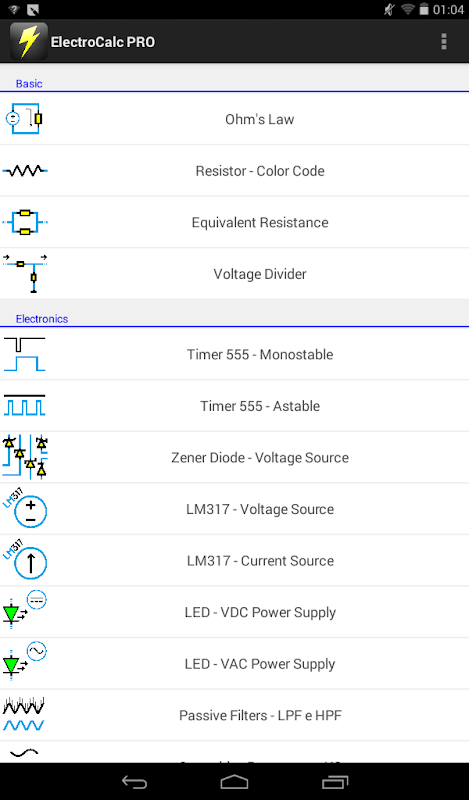Tap the parallel resistors Equivalent Resistance icon
The image size is (469, 800).
coord(25,222)
